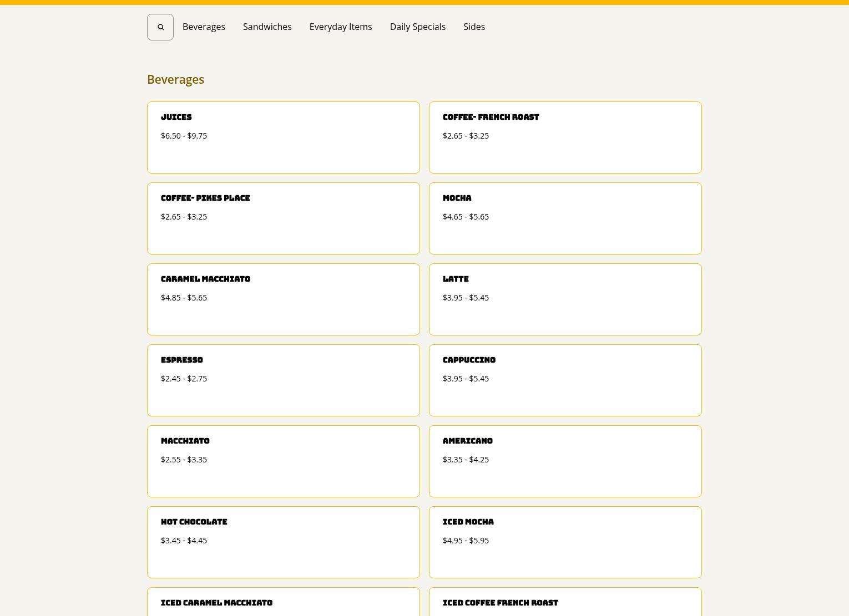The image size is (849, 616).
Task: Click the Iced Mocha item
Action: click(565, 542)
